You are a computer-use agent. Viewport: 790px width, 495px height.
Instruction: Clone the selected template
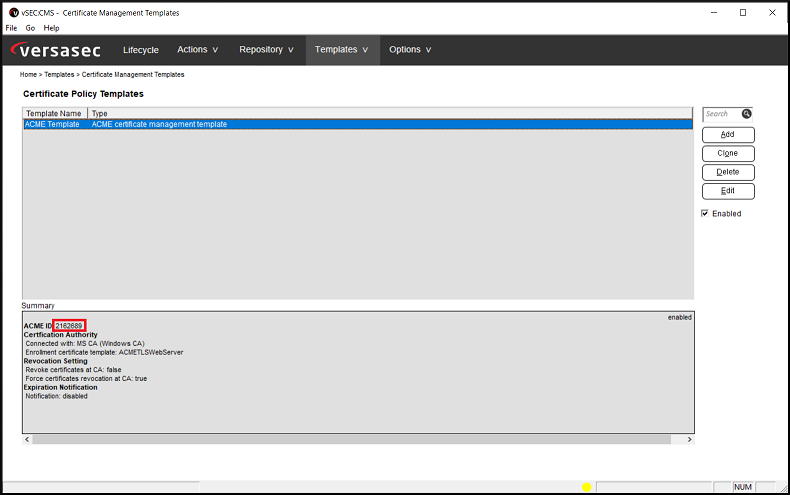tap(728, 153)
